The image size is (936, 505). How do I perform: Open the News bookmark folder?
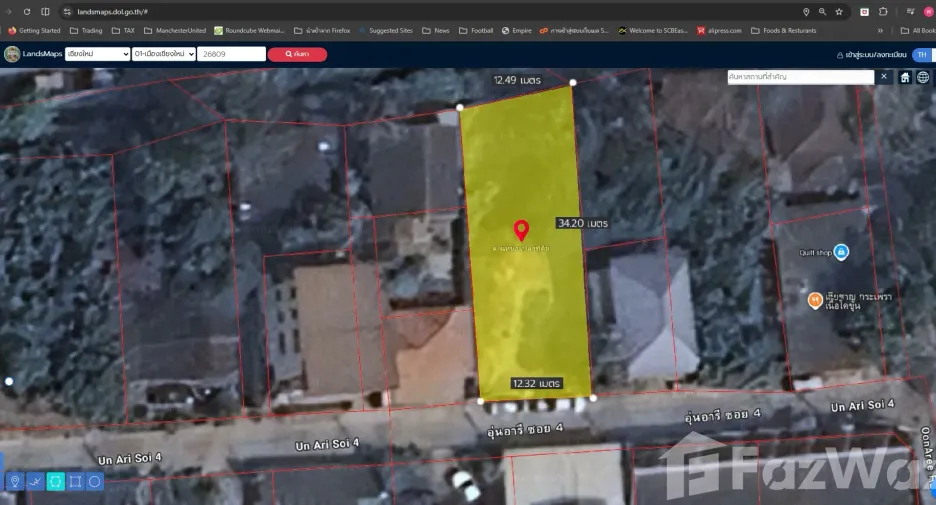click(436, 30)
